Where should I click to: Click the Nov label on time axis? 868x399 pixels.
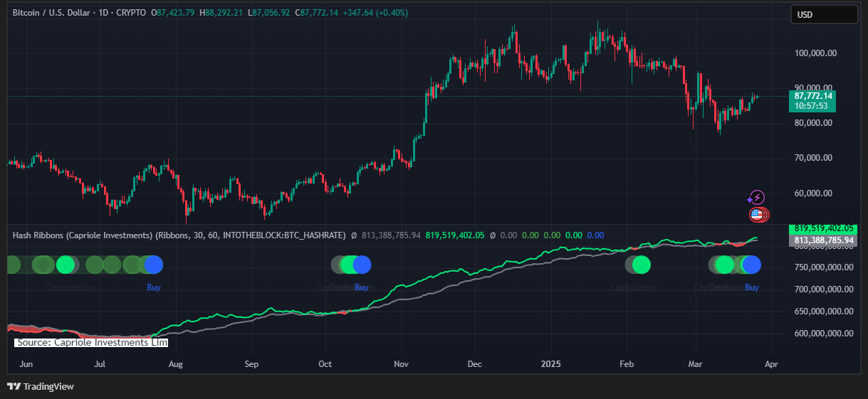(400, 363)
